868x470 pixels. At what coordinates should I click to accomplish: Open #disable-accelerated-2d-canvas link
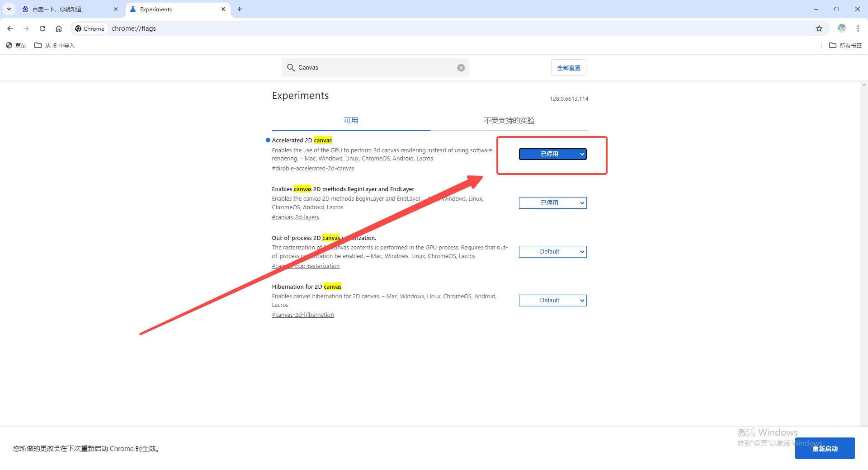click(313, 169)
